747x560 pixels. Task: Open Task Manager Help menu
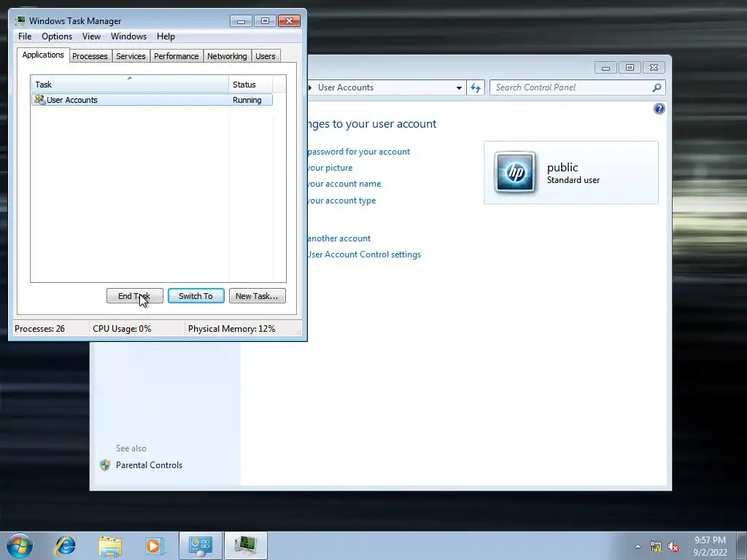pos(166,36)
